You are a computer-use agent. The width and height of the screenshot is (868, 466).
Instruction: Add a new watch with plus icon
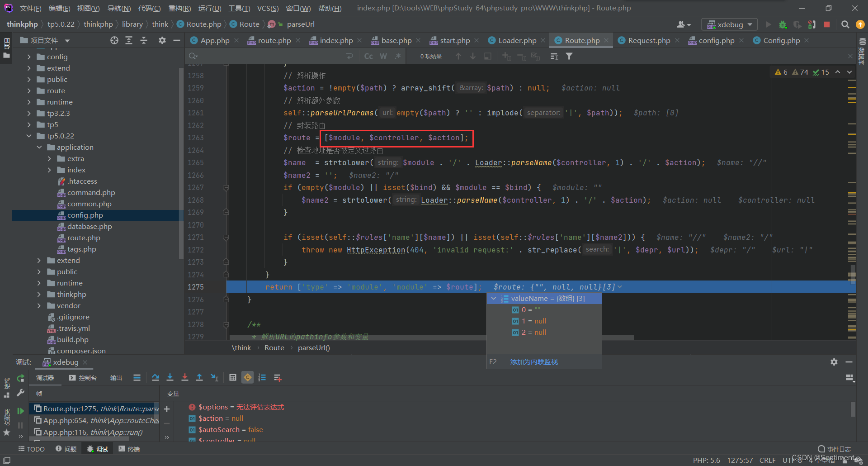click(167, 409)
